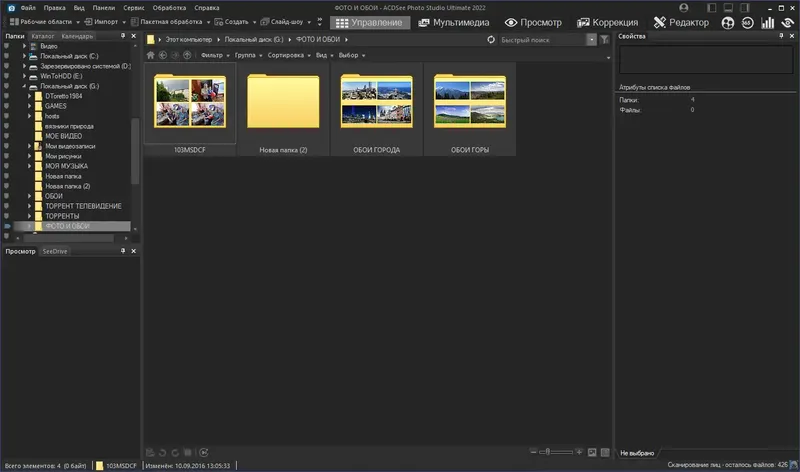Click the fit image icon in the bottom toolbar
The height and width of the screenshot is (472, 800).
[x=592, y=452]
